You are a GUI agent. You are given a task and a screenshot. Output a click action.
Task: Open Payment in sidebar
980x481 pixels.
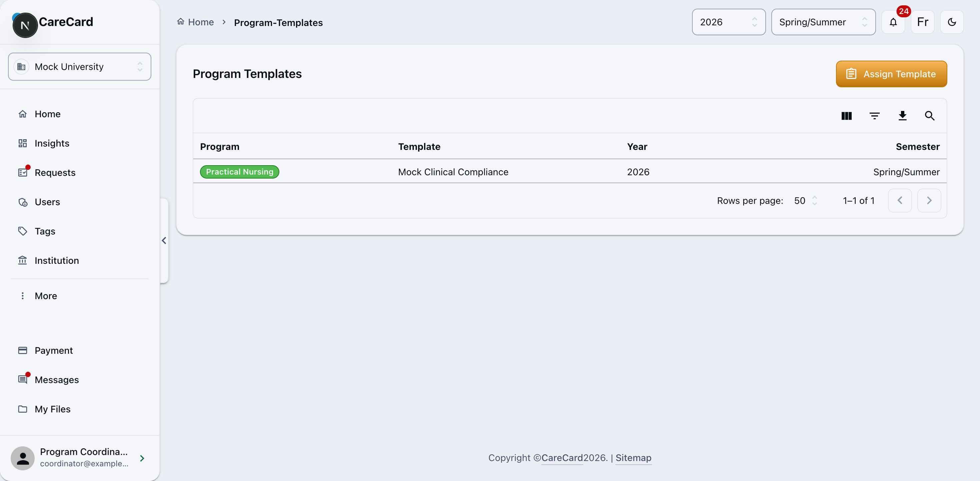coord(80,350)
